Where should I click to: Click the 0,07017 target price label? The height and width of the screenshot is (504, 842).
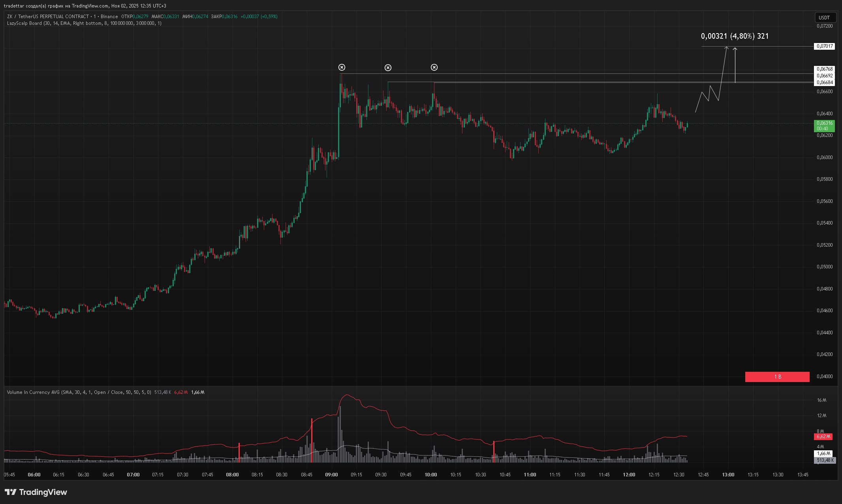pyautogui.click(x=824, y=46)
